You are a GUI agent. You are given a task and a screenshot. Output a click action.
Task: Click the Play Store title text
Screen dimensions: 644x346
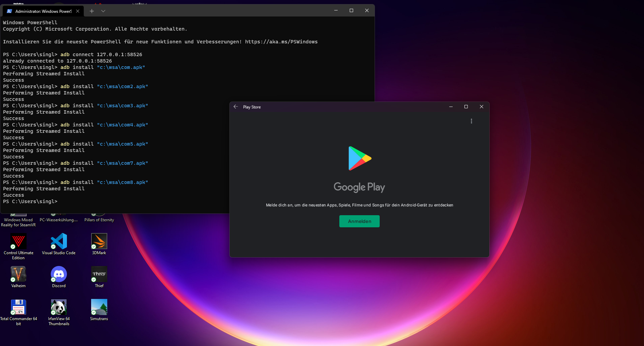pyautogui.click(x=252, y=107)
